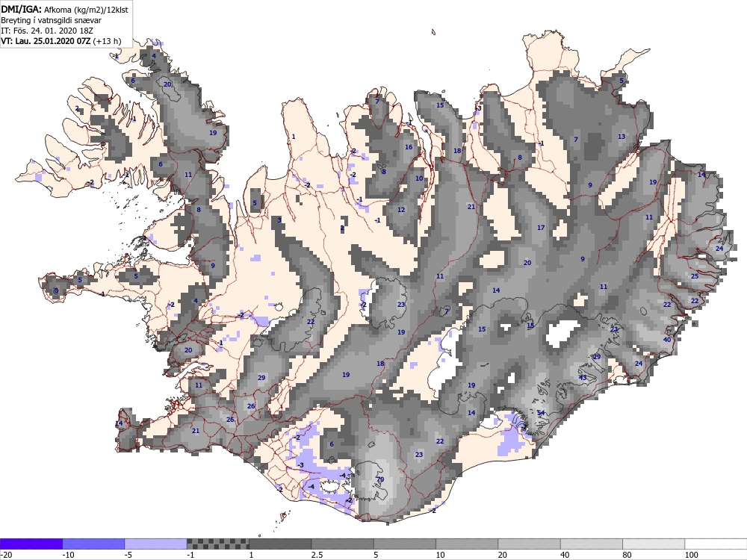Click the map value '12' in the north
The height and width of the screenshot is (560, 747).
[x=401, y=210]
